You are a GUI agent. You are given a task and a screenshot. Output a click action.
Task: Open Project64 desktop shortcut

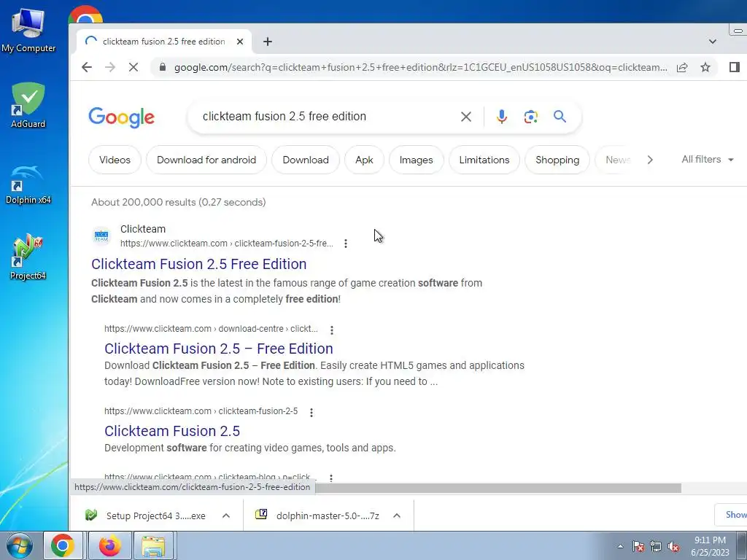(28, 257)
